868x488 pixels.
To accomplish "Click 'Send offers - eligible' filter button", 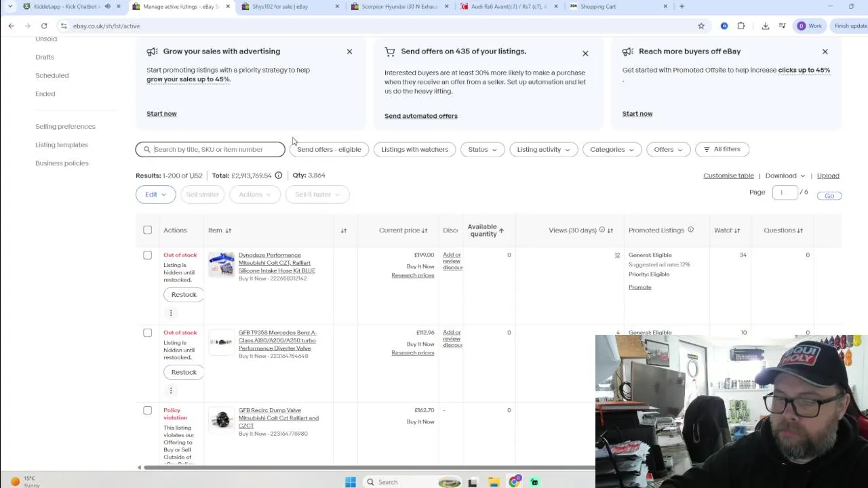I will (329, 149).
